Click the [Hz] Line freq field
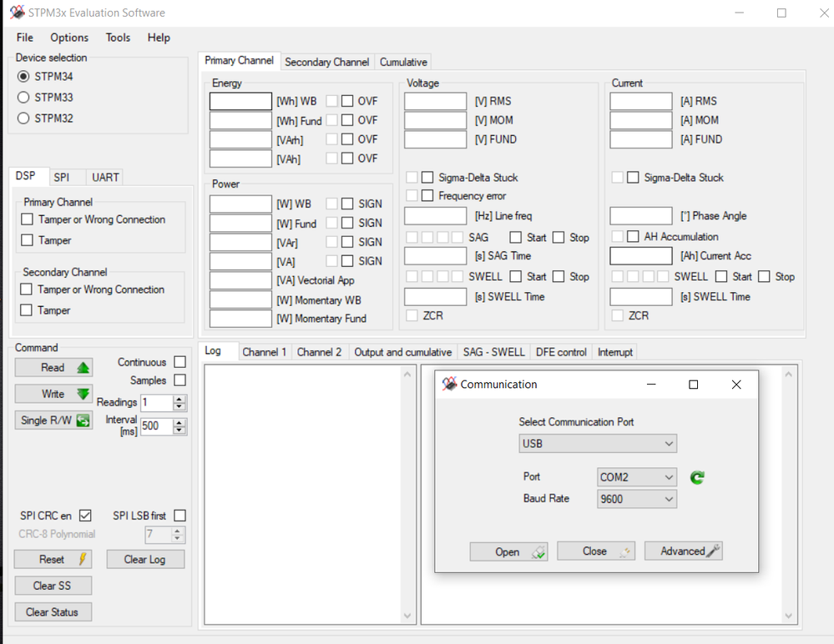 point(436,216)
